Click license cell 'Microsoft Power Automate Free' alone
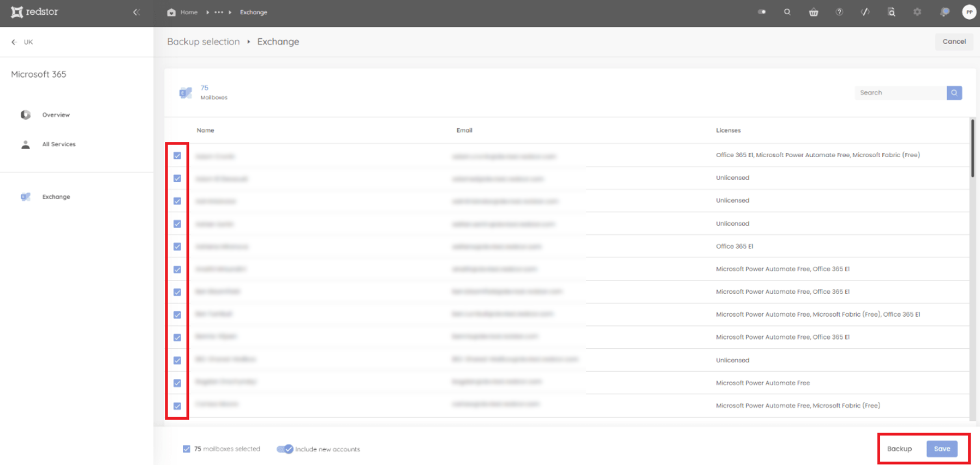This screenshot has height=476, width=980. (x=763, y=383)
